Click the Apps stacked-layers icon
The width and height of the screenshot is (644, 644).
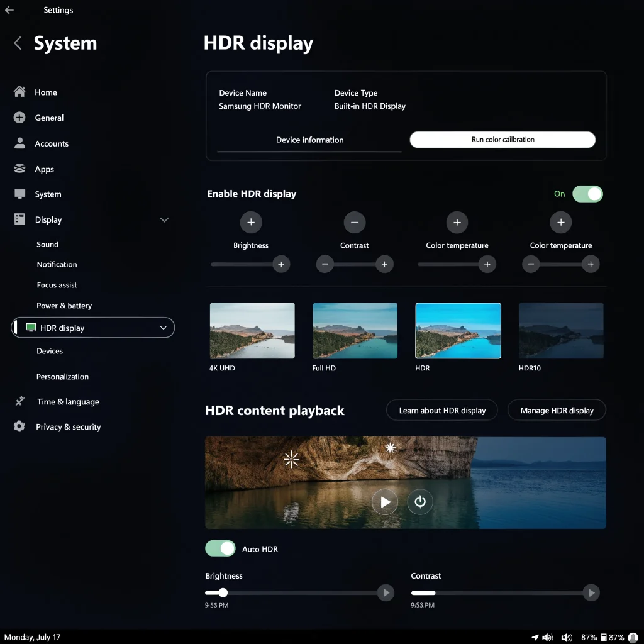click(x=19, y=169)
